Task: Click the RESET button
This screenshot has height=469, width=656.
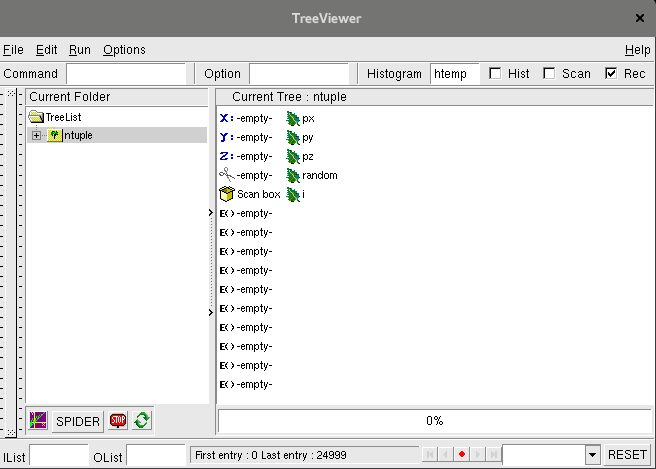Action: 627,455
